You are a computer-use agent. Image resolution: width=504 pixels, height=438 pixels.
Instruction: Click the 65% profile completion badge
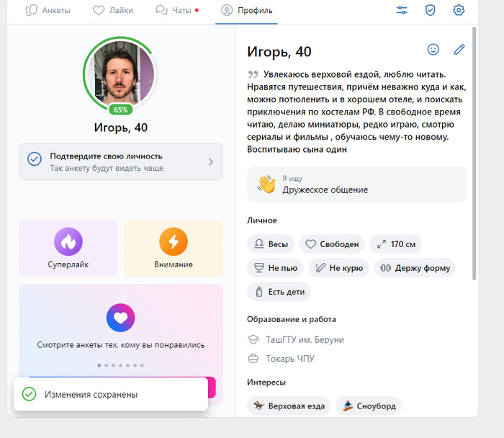click(120, 110)
